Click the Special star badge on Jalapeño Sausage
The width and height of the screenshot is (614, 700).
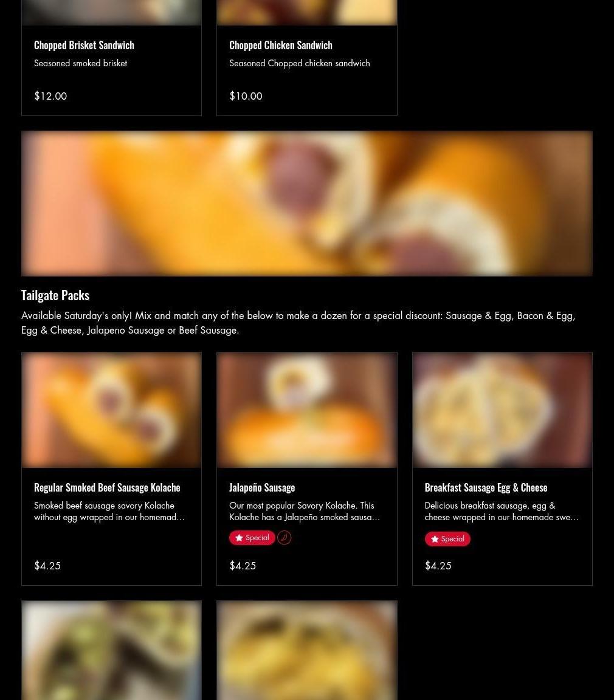[252, 538]
